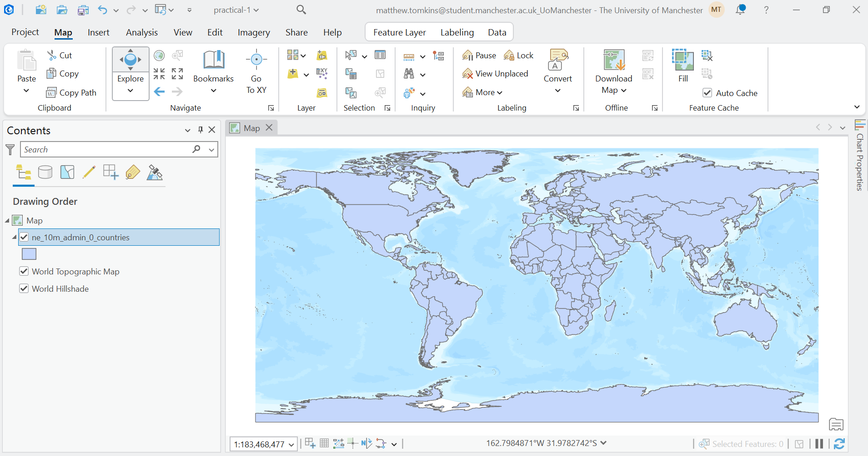The width and height of the screenshot is (868, 456).
Task: Hide the World Topographic Map layer
Action: pos(24,271)
